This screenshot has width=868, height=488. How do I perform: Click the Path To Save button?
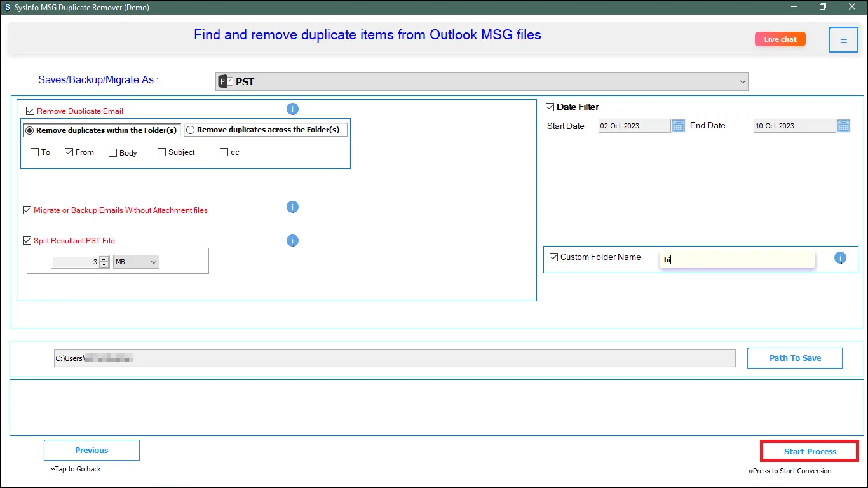pos(794,358)
